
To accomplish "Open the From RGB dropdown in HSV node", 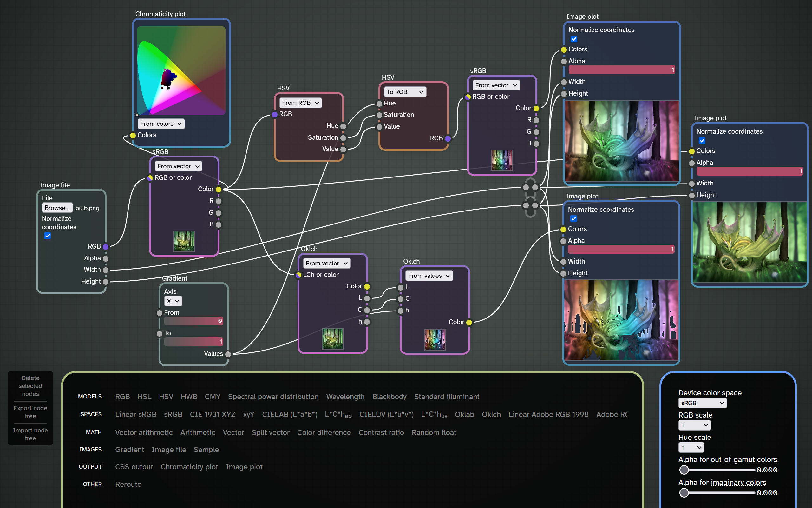I will point(300,103).
